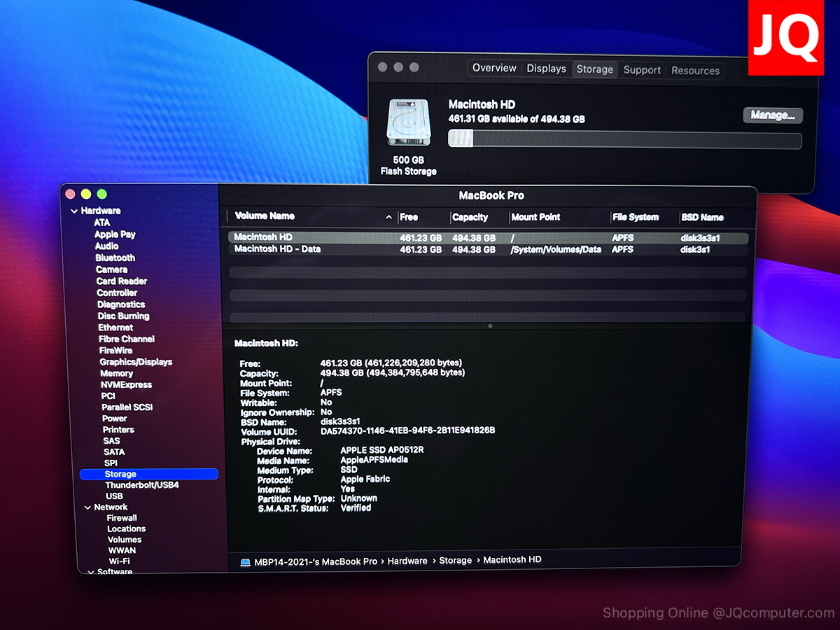Click the '500 GB Flash Storage' label
This screenshot has height=630, width=840.
[x=409, y=166]
